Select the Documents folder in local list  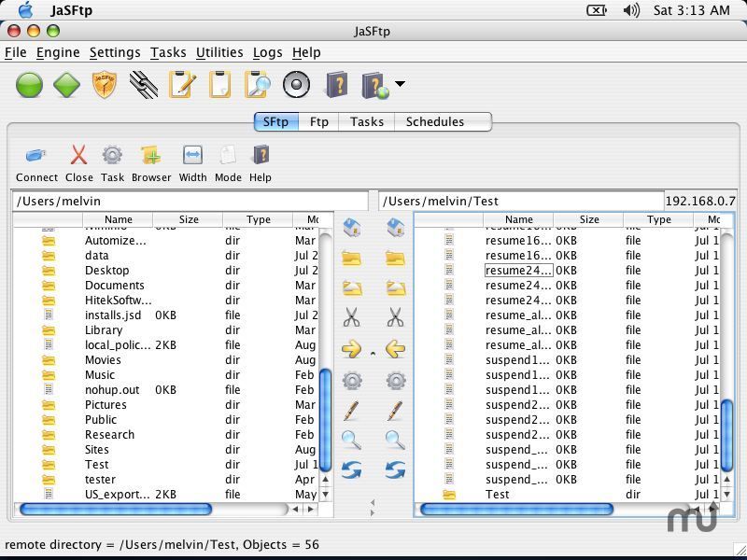[x=114, y=286]
